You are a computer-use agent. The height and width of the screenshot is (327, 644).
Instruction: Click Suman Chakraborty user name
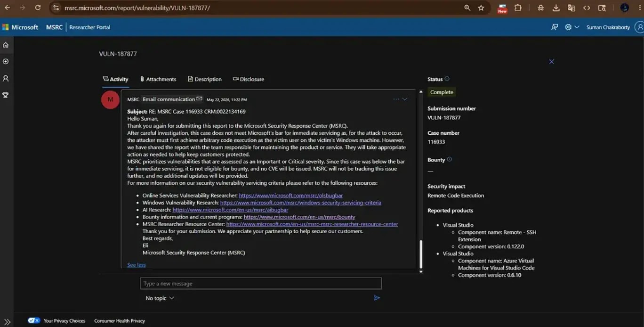608,27
